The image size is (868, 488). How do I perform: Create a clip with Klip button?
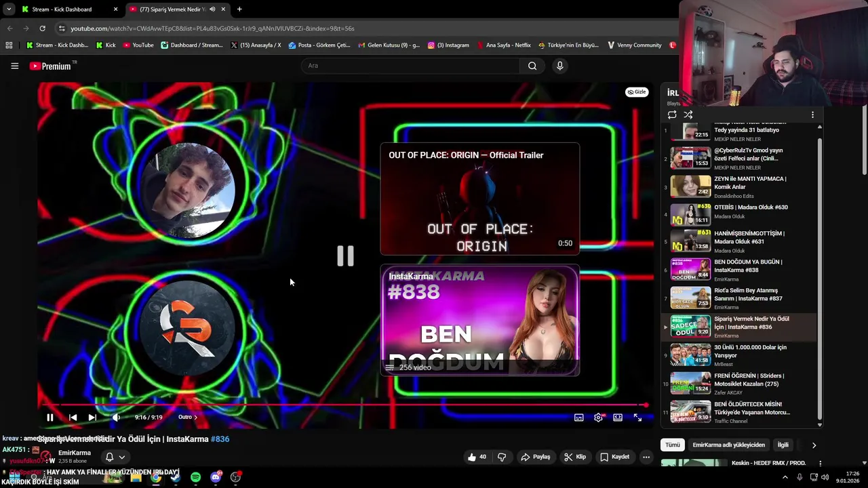(x=574, y=457)
